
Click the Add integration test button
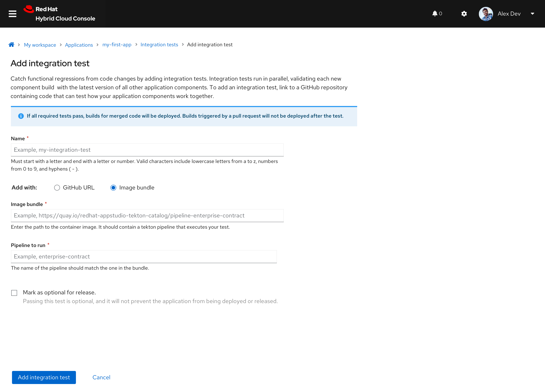44,377
